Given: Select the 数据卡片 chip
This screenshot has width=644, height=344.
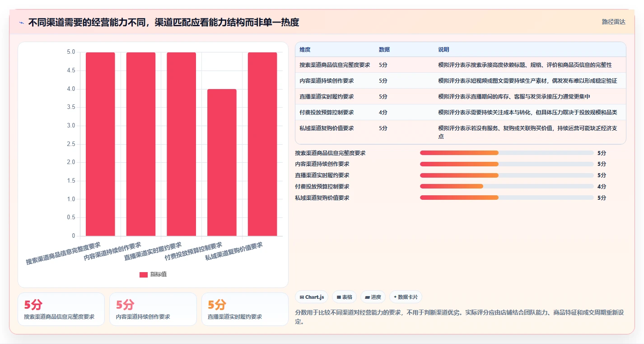Looking at the screenshot, I should click(406, 297).
